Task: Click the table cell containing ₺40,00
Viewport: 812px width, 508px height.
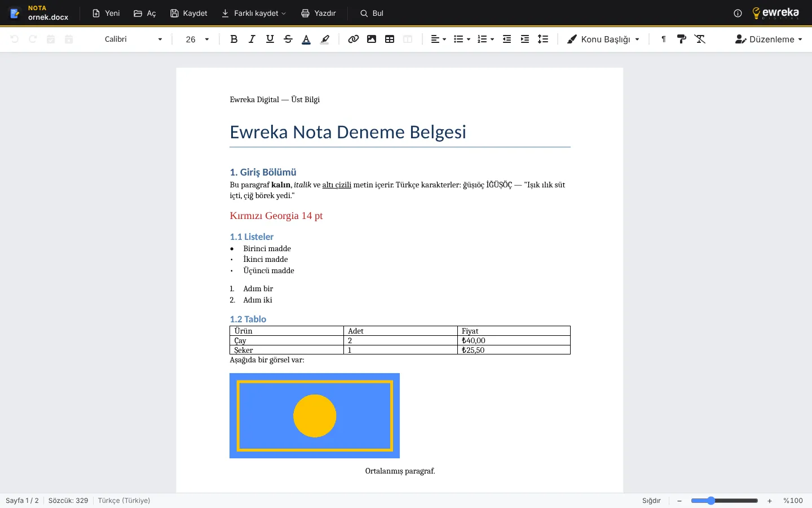Action: coord(514,340)
